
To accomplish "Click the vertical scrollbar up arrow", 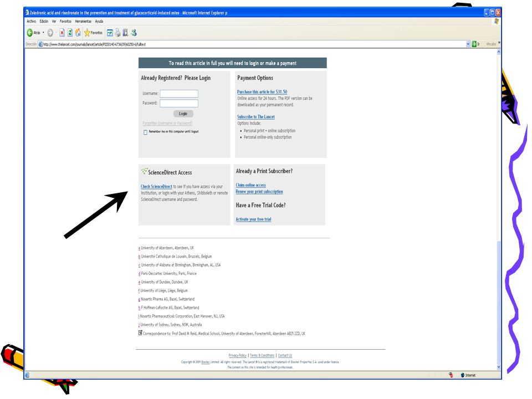I will 499,52.
